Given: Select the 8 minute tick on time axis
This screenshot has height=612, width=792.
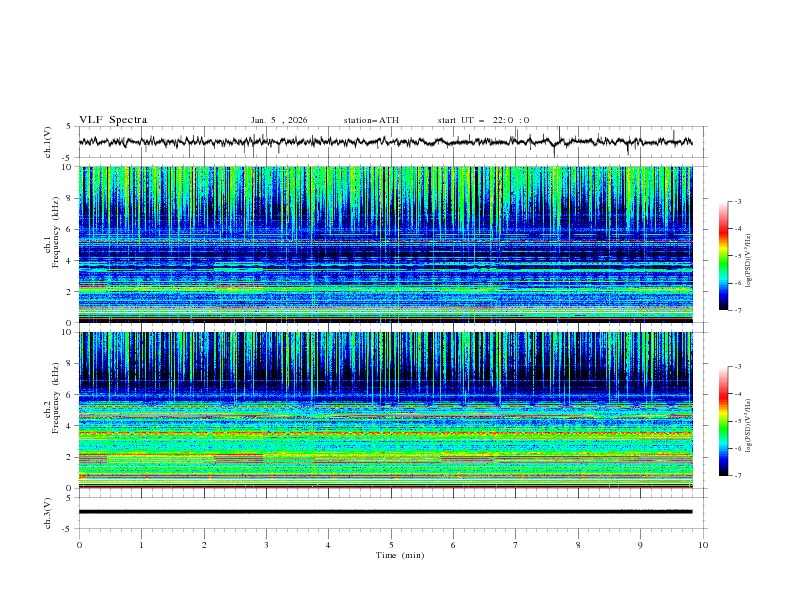Looking at the screenshot, I should coord(578,545).
